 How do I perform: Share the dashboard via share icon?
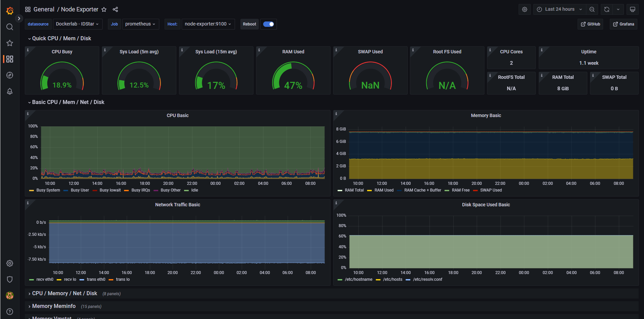pos(115,9)
